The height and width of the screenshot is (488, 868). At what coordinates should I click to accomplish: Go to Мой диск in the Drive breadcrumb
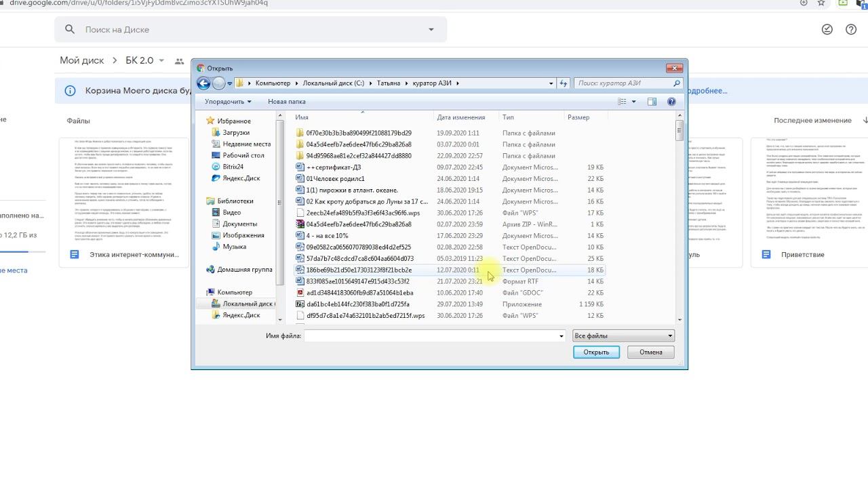82,60
